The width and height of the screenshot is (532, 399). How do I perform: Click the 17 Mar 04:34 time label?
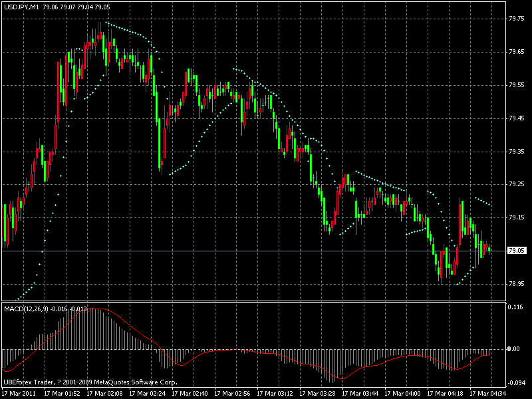[488, 394]
